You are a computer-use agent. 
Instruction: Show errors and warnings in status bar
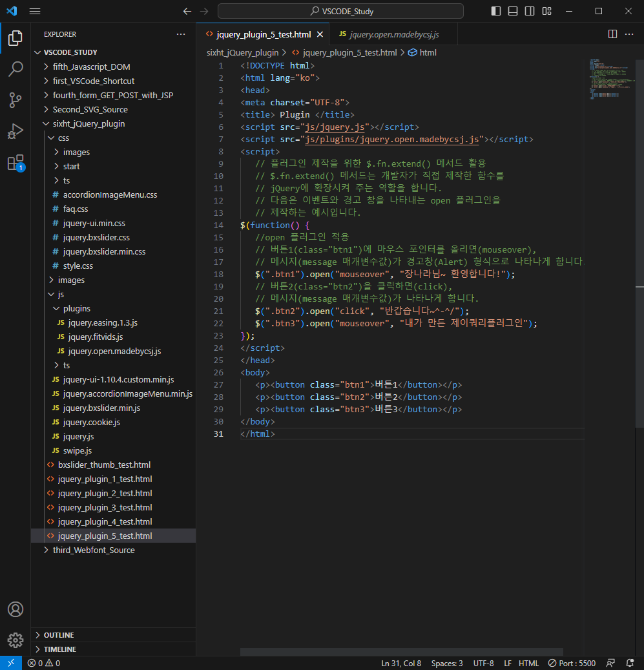(x=44, y=663)
